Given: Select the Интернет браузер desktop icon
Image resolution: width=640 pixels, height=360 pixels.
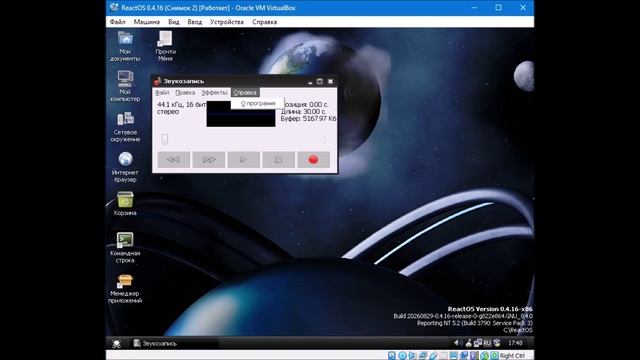Looking at the screenshot, I should click(x=125, y=167).
